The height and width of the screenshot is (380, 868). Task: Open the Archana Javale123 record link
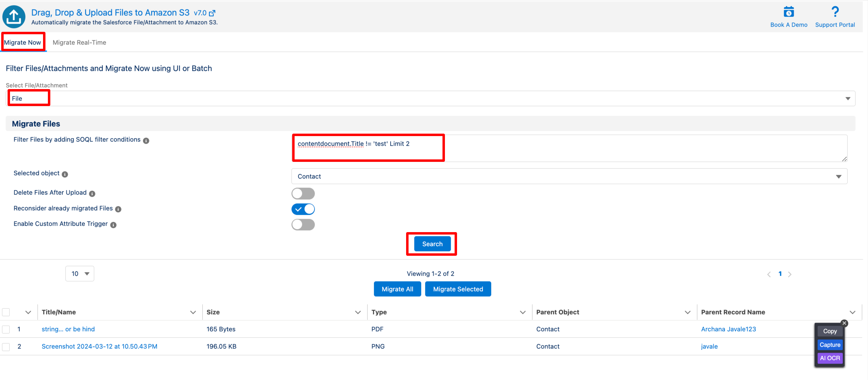coord(728,329)
